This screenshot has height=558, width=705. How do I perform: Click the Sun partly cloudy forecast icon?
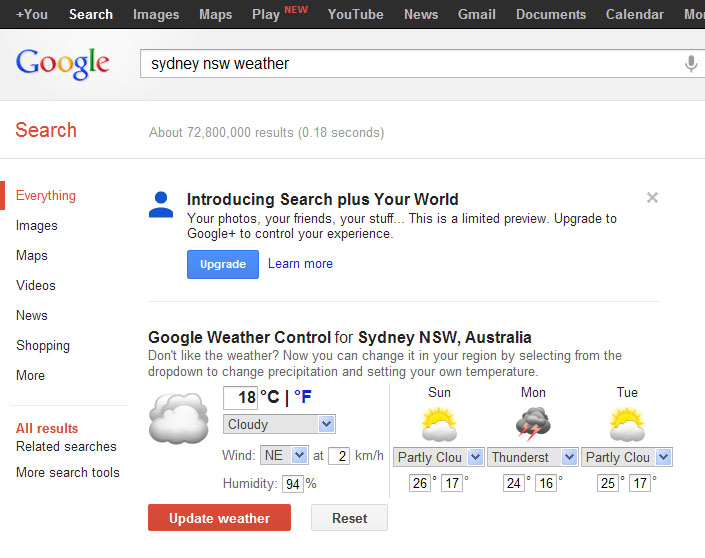point(439,424)
